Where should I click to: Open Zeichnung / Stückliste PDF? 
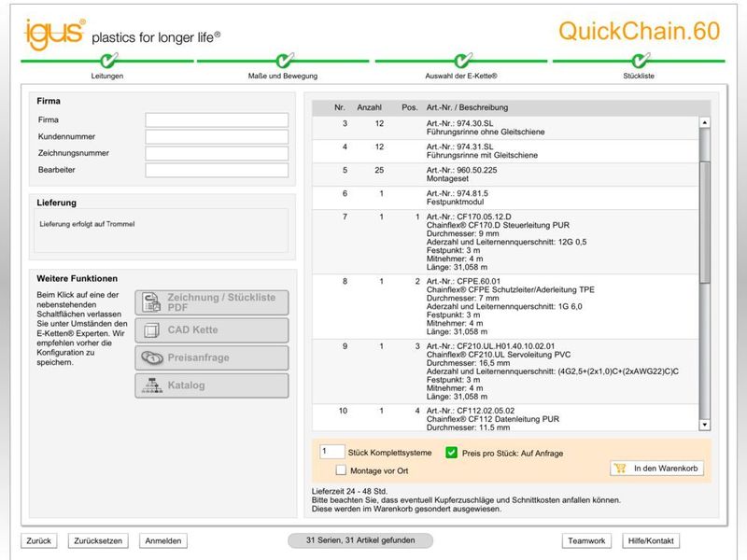tap(212, 302)
